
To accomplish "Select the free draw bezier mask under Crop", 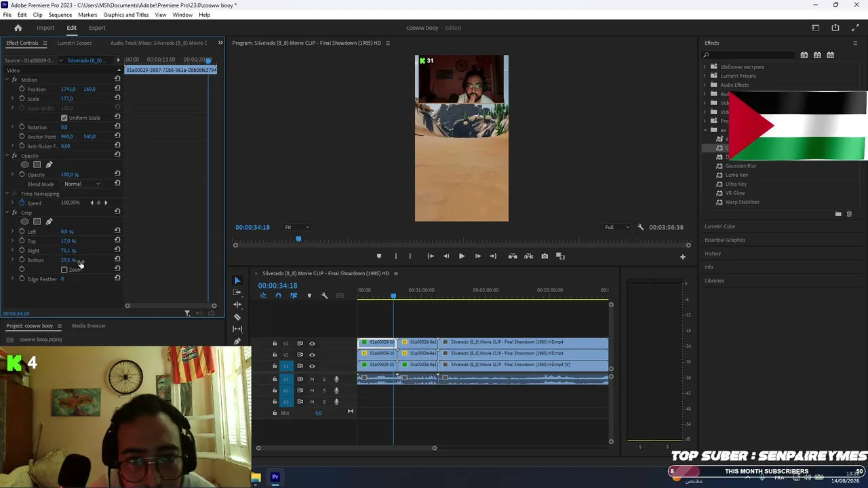I will pos(49,222).
